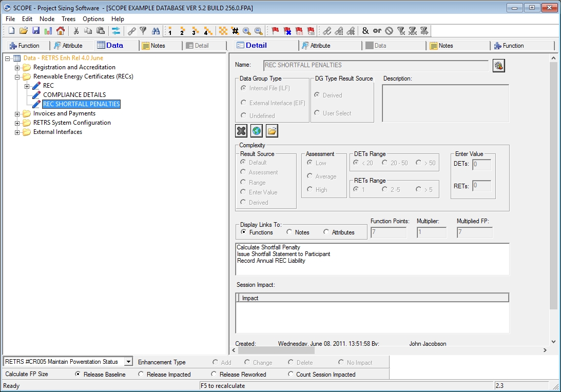This screenshot has width=561, height=392.
Task: Click the Paste clipboard icon
Action: click(101, 31)
